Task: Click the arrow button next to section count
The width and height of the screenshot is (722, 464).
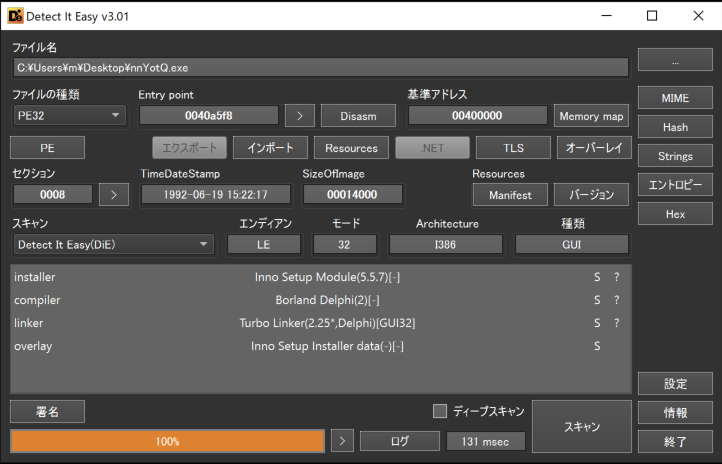Action: (114, 195)
